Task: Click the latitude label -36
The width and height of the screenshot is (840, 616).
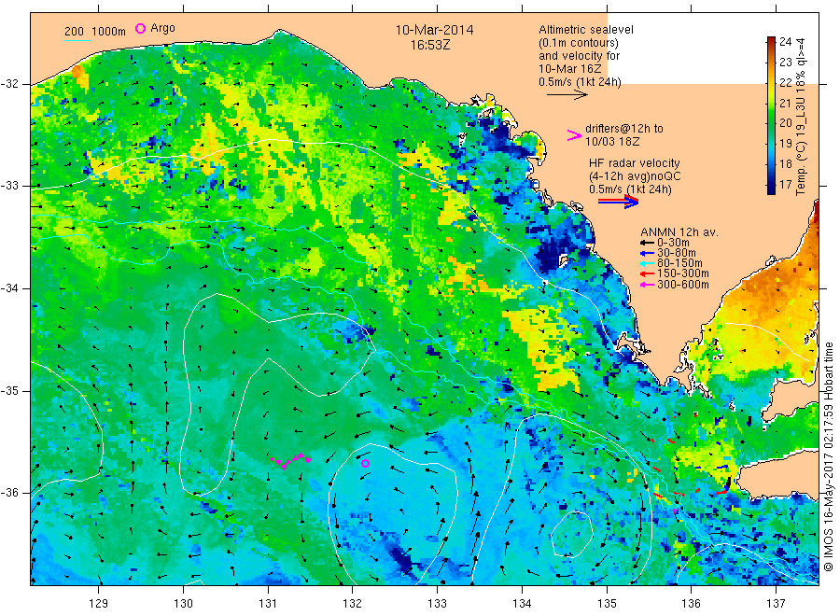Action: [10, 493]
